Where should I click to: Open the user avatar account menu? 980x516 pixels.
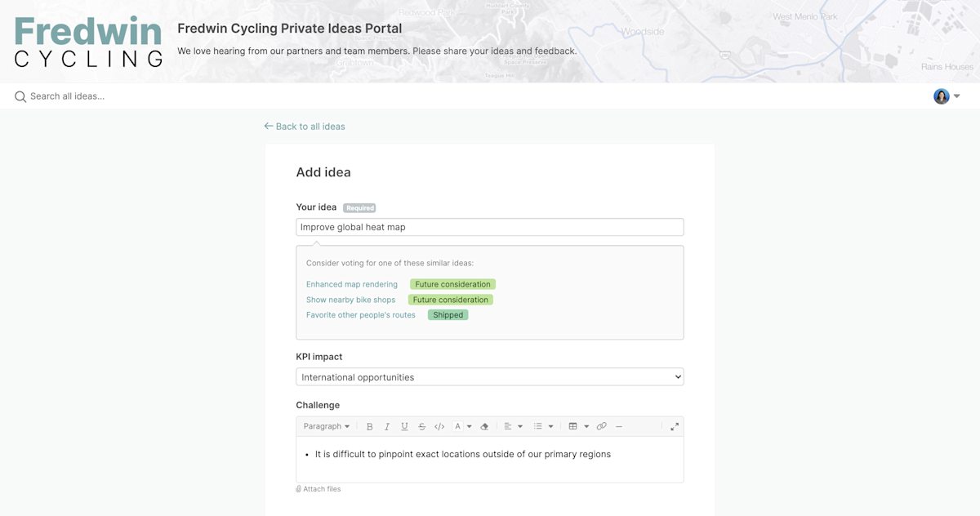(947, 96)
